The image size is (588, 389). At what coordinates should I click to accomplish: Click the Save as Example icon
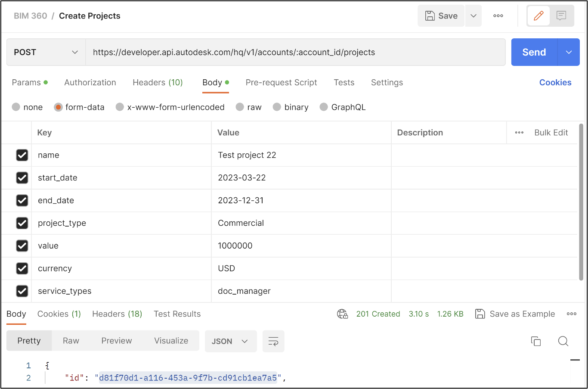pos(480,314)
